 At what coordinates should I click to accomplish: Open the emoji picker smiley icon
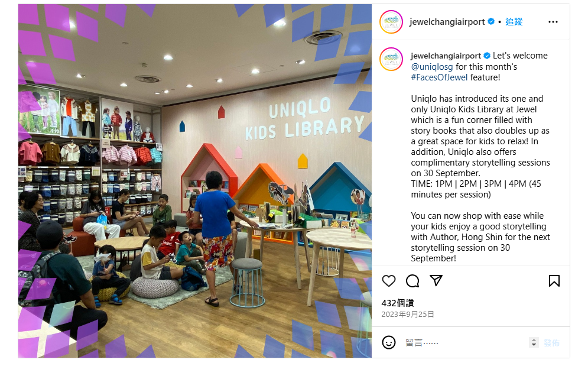click(388, 342)
